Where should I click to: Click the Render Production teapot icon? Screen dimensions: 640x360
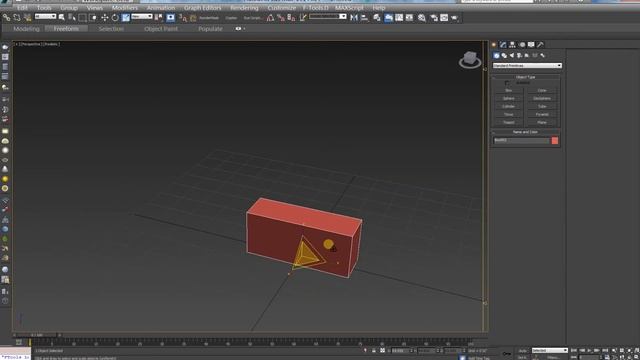[x=454, y=17]
